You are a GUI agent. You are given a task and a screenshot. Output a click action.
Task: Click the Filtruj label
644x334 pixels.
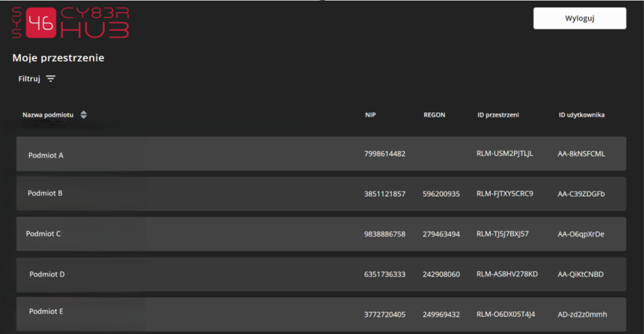click(x=29, y=78)
